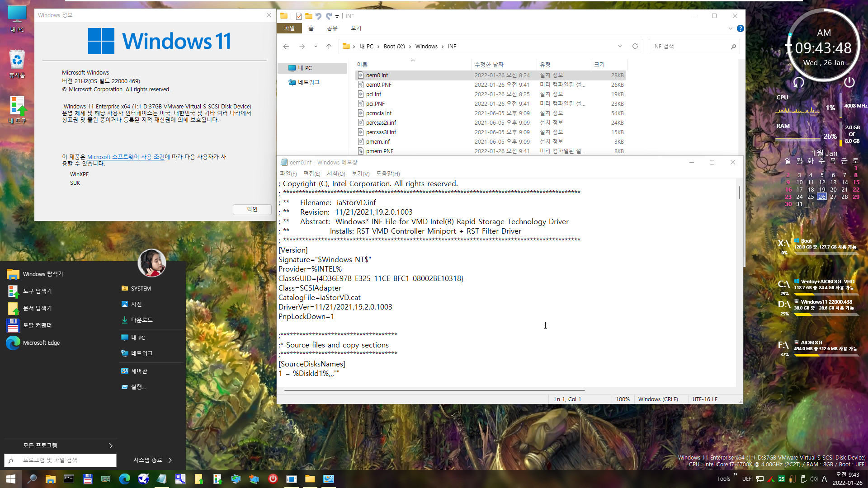Click the pmem.inf file icon

coord(361,141)
